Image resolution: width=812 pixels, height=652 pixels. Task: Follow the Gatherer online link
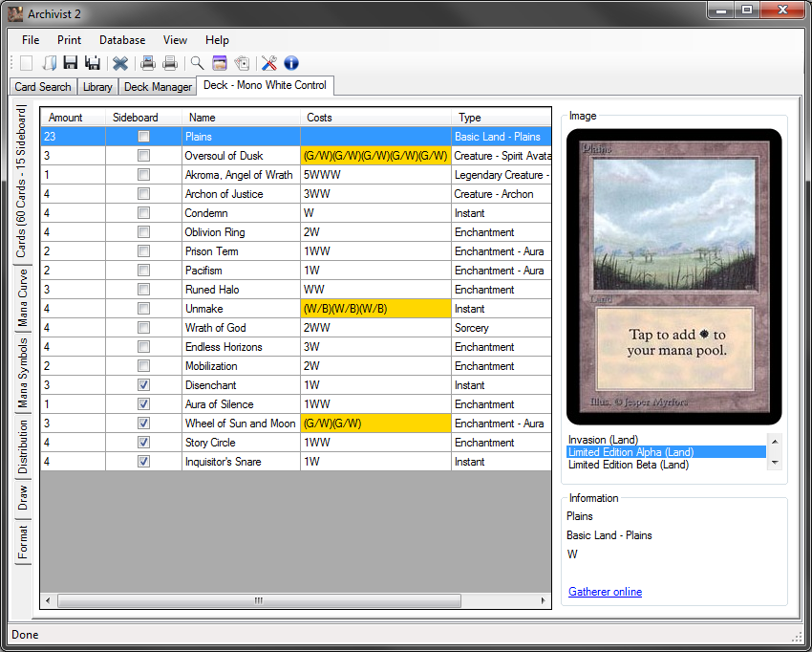pyautogui.click(x=605, y=591)
